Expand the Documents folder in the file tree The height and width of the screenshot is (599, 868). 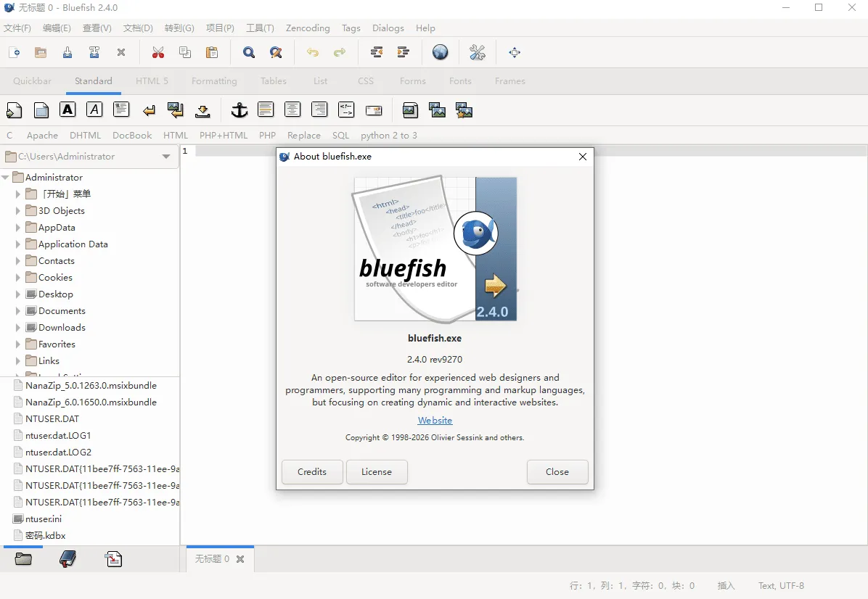tap(18, 310)
